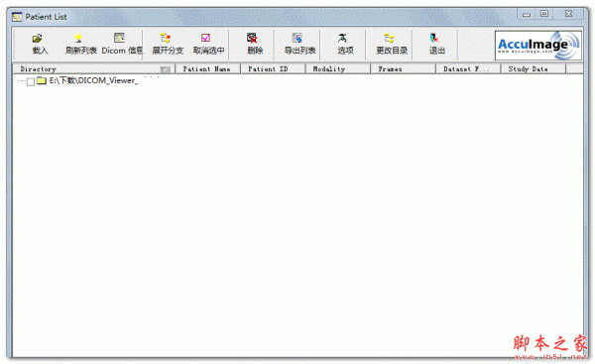Open 选项 options icon
The width and height of the screenshot is (595, 364).
tap(343, 39)
